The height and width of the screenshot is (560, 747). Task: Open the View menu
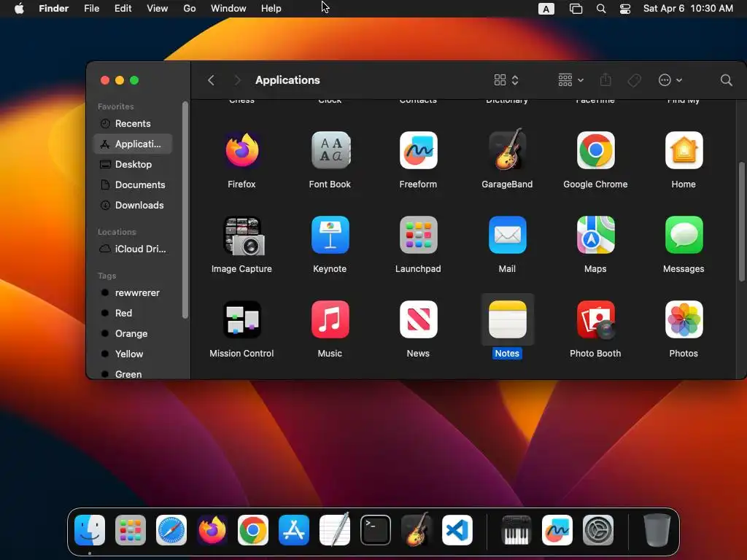(158, 9)
